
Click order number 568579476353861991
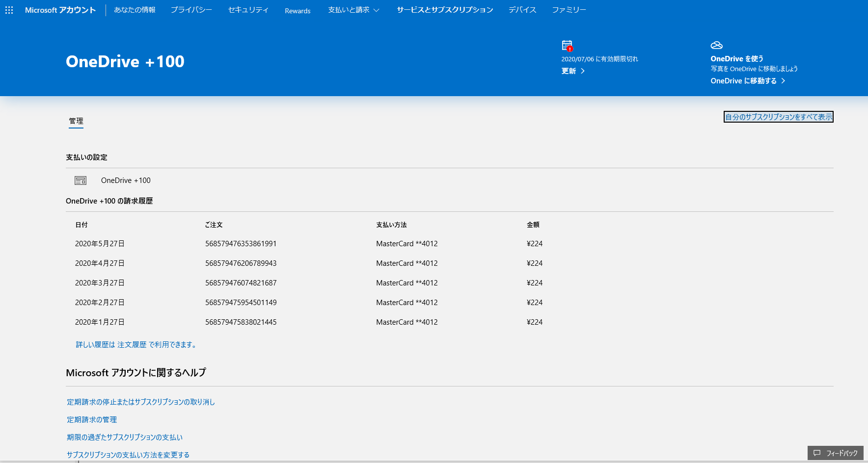coord(241,244)
